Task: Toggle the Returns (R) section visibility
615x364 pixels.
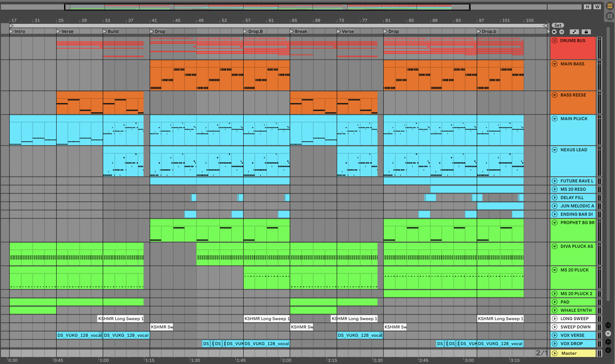Action: 608,334
